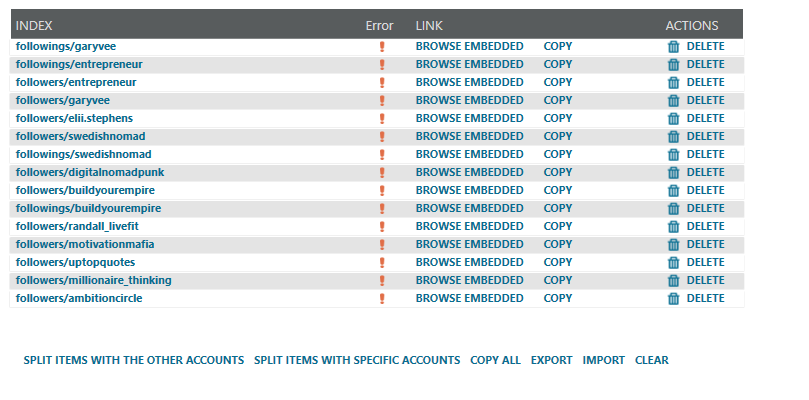Copy link for followers/uptopquotes row
This screenshot has height=400, width=809.
tap(558, 262)
